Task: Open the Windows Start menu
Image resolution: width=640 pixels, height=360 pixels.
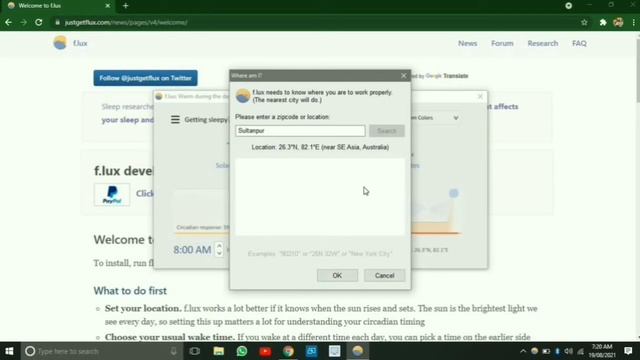Action: point(9,351)
